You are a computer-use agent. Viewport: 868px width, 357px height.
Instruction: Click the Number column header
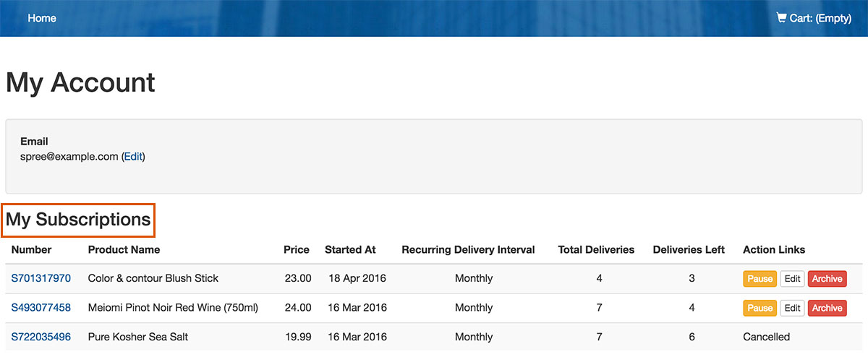point(31,249)
